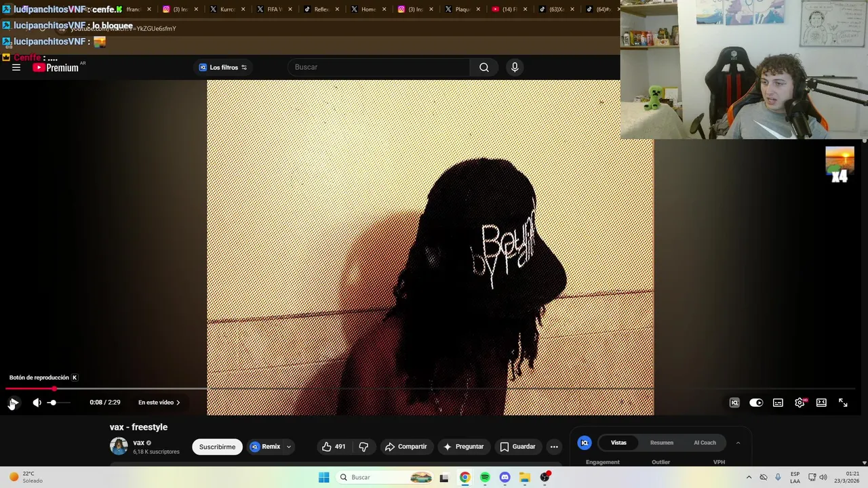Open the taskbar volume control
Viewport: 868px width, 488px height.
(823, 477)
